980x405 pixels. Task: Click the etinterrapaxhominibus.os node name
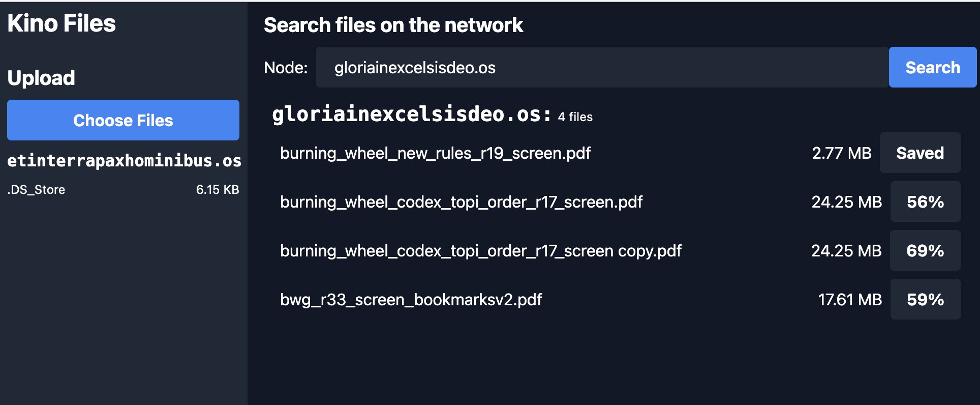(124, 161)
